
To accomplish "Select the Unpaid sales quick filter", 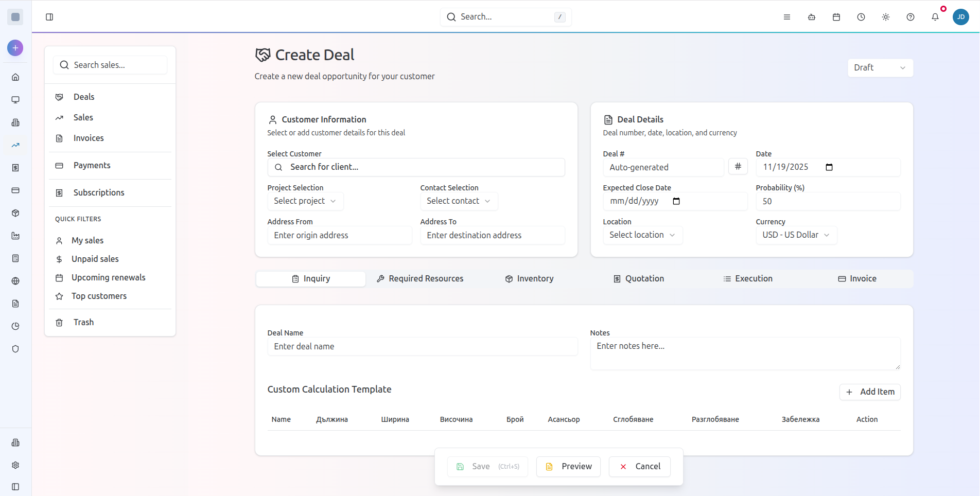I will coord(95,259).
